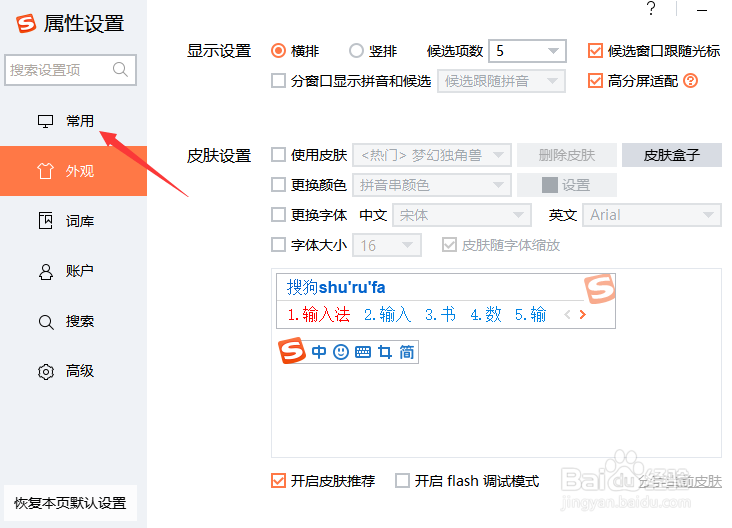This screenshot has width=732, height=528.
Task: Toggle 高分屏适配 checkbox
Action: pyautogui.click(x=595, y=81)
